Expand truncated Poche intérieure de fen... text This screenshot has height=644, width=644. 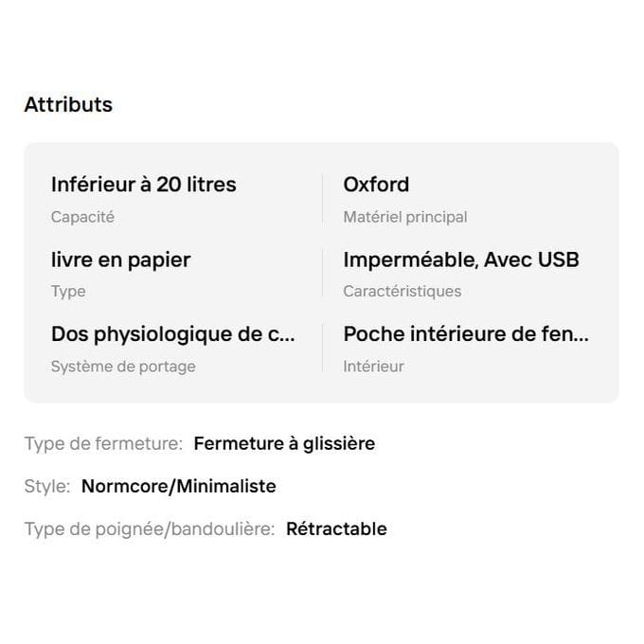[x=466, y=334]
